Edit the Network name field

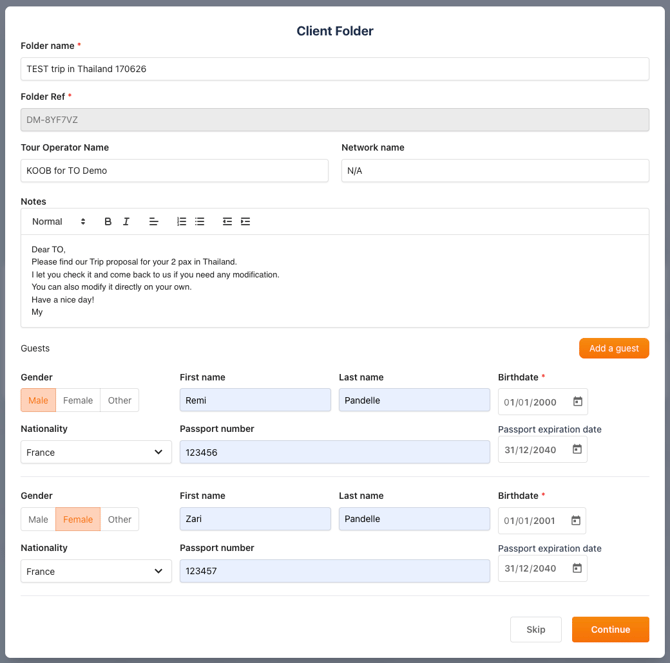(x=495, y=170)
